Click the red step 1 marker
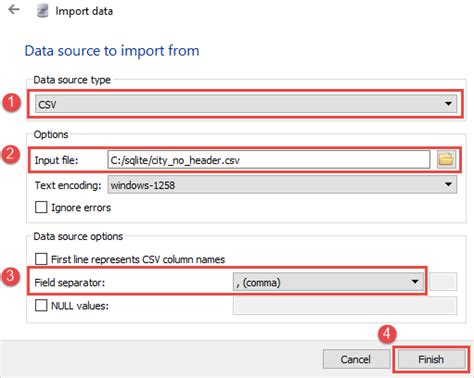The image size is (474, 378). coord(11,102)
